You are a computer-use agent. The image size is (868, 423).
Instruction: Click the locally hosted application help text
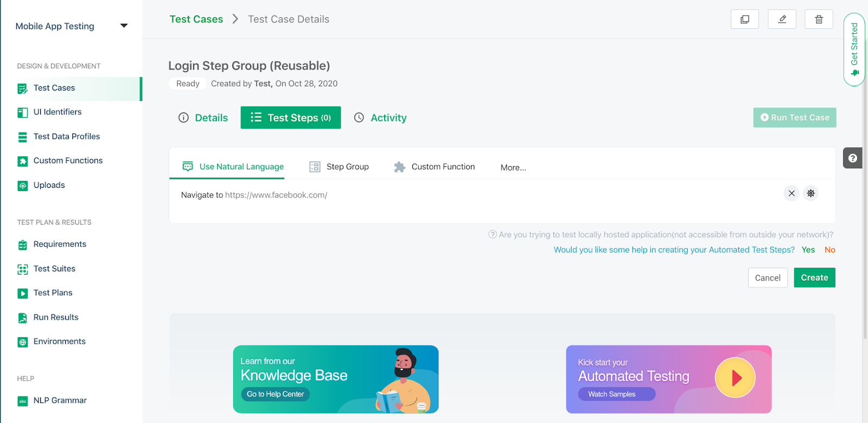(661, 235)
